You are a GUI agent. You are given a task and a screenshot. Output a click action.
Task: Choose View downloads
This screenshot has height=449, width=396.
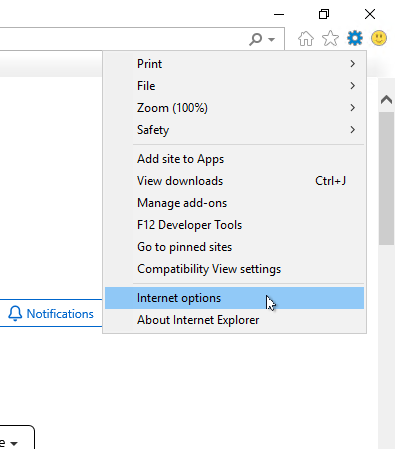[234, 181]
